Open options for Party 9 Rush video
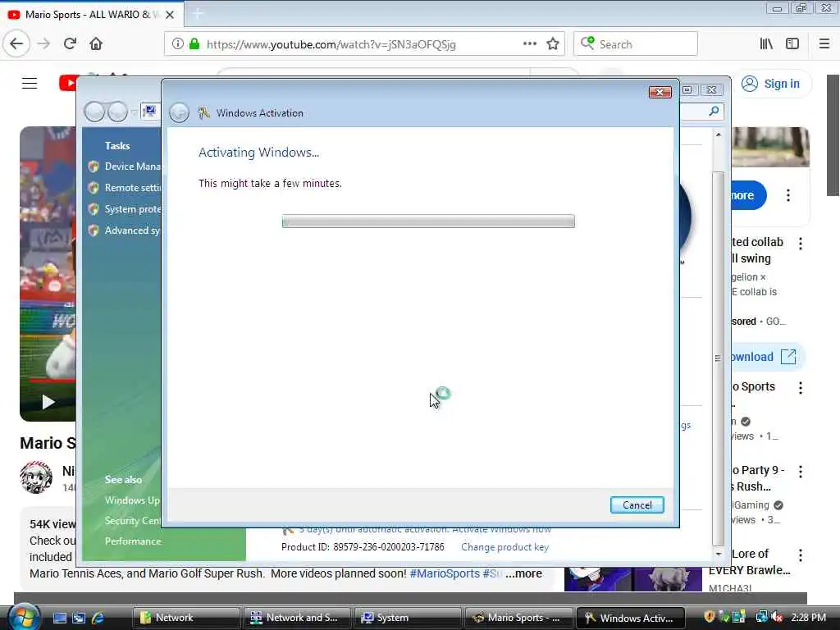This screenshot has width=840, height=630. pyautogui.click(x=801, y=472)
